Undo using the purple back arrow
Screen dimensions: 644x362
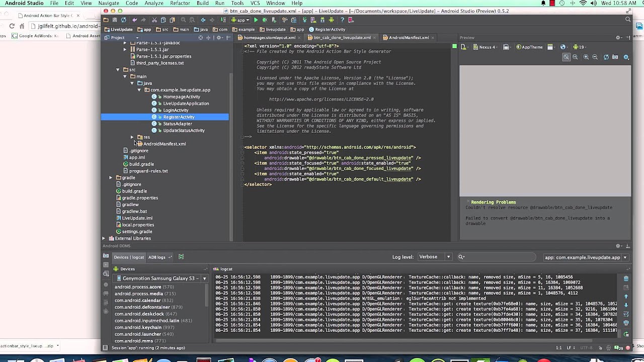135,20
